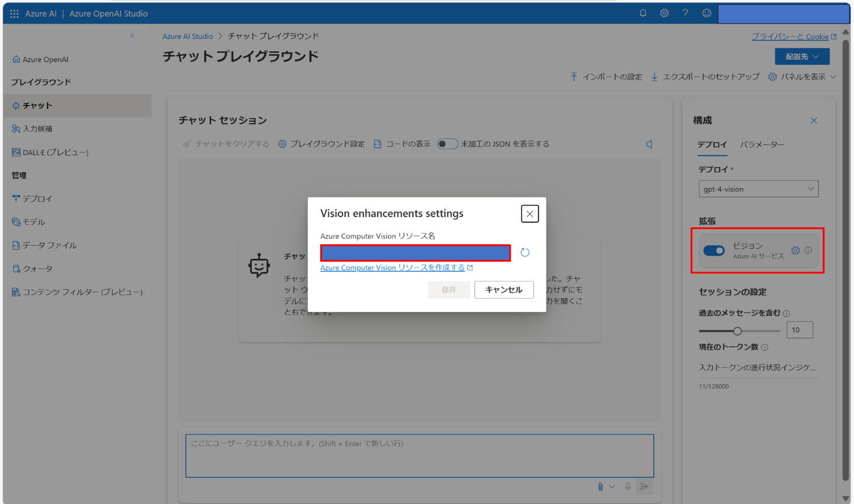Click the ビジョン info icon
Image resolution: width=854 pixels, height=504 pixels.
coord(808,250)
